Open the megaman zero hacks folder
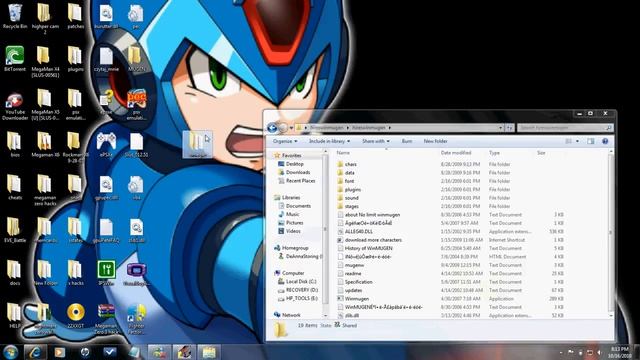 coord(45,190)
